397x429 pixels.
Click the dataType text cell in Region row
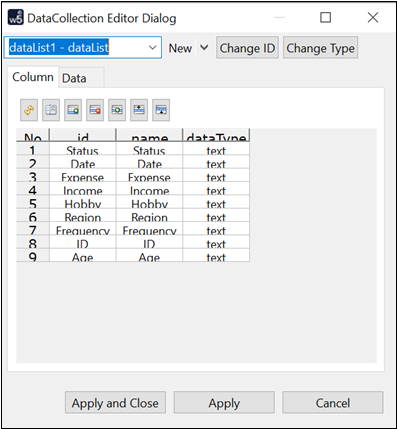coord(216,216)
